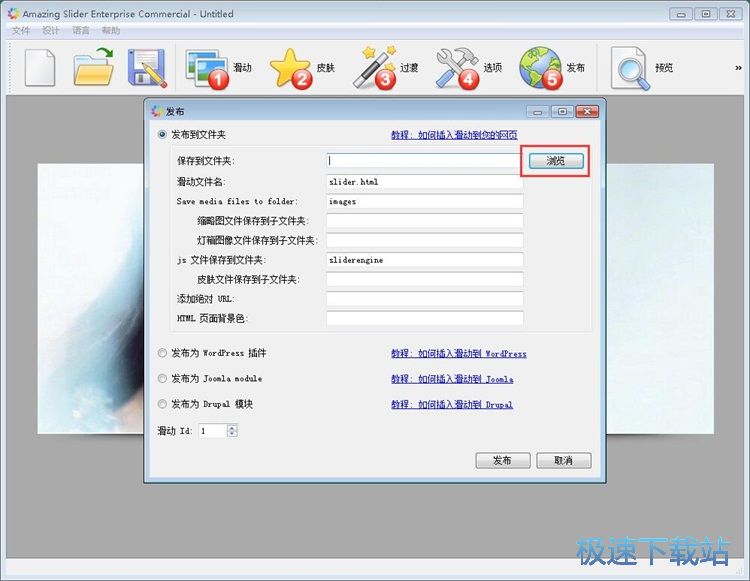Focus the 灯箱图像文件保存到子文件夹 field

pos(425,241)
